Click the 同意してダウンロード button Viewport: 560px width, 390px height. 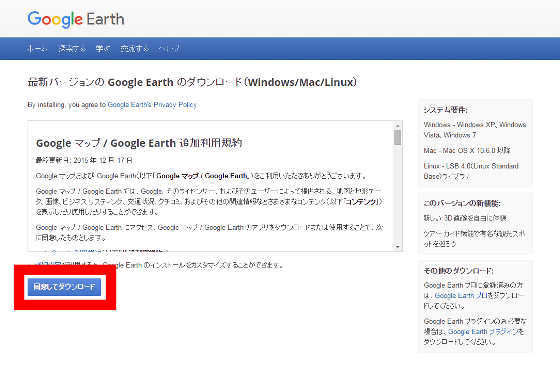[64, 286]
